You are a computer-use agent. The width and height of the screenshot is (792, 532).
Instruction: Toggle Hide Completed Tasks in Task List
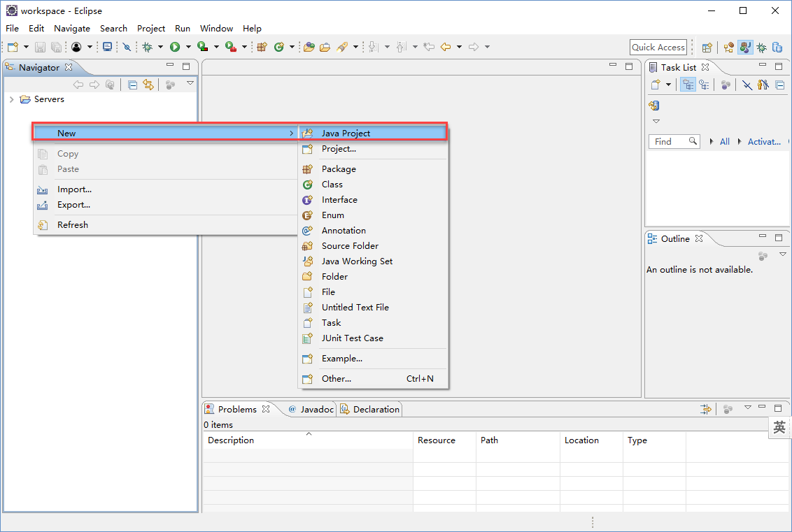coord(747,85)
